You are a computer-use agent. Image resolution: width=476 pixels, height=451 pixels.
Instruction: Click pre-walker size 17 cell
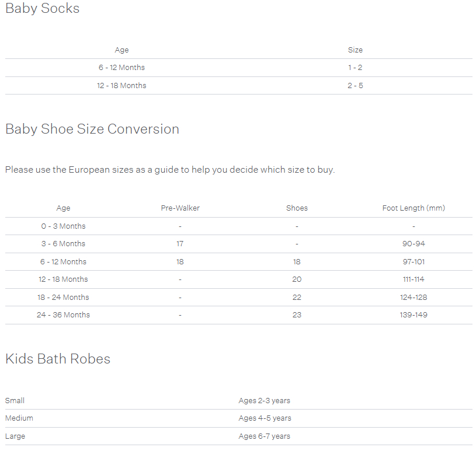coord(180,244)
